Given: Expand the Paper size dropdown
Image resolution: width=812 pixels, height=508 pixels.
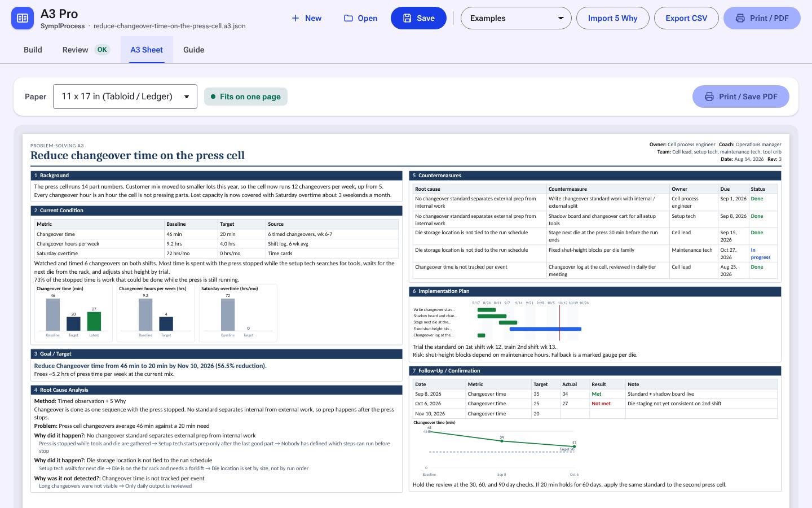Looking at the screenshot, I should pyautogui.click(x=125, y=97).
